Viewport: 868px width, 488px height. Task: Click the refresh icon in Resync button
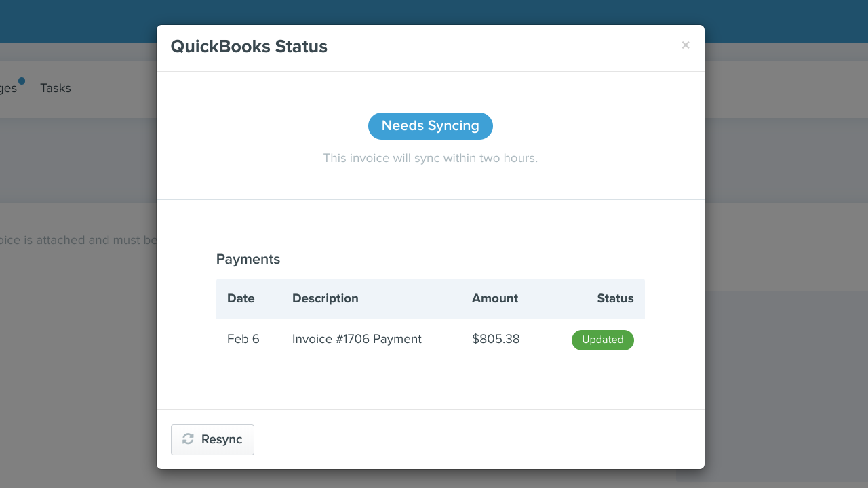[x=188, y=439]
